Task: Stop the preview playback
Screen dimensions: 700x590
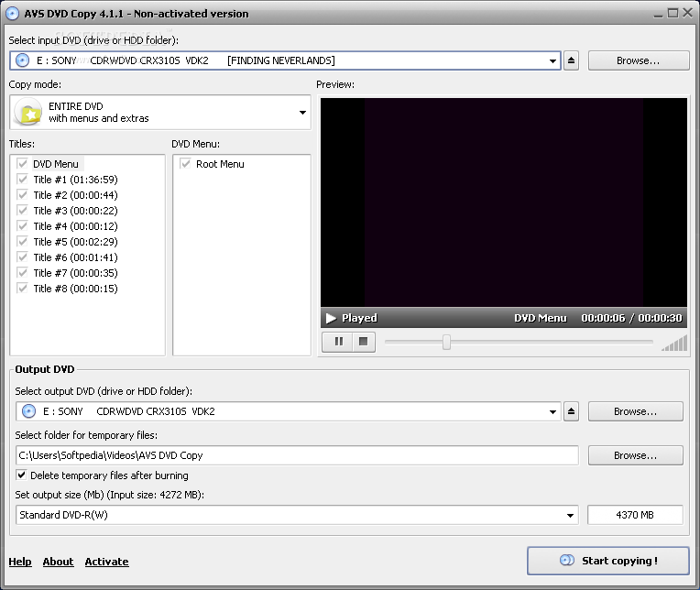Action: point(364,342)
